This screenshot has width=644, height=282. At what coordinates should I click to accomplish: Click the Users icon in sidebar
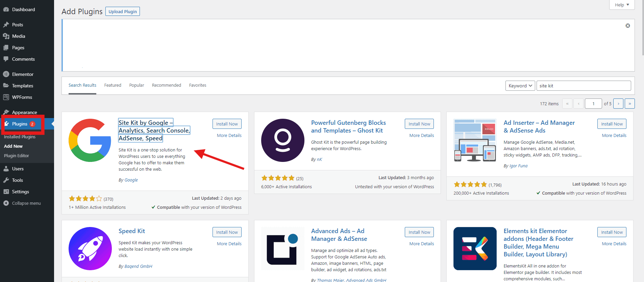coord(6,169)
